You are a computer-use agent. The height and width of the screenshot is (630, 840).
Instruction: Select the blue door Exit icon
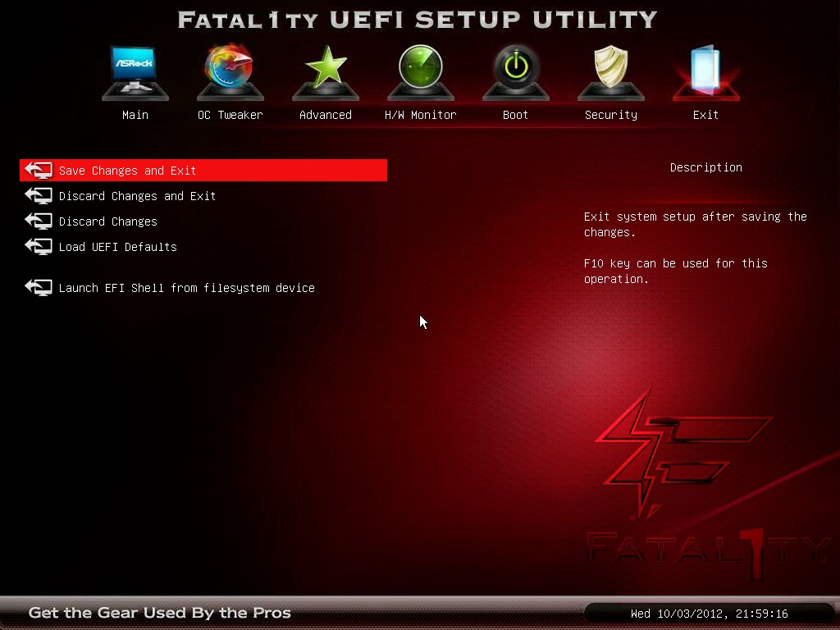tap(706, 73)
